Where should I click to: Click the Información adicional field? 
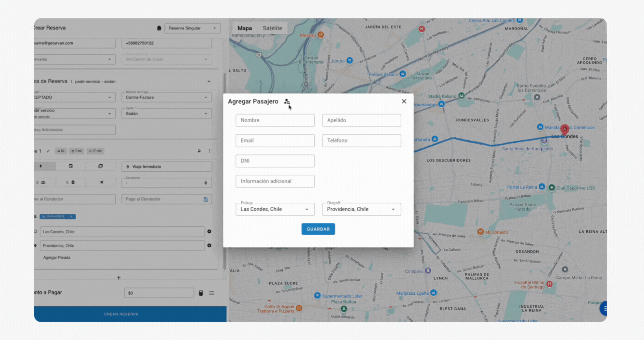[x=275, y=181]
